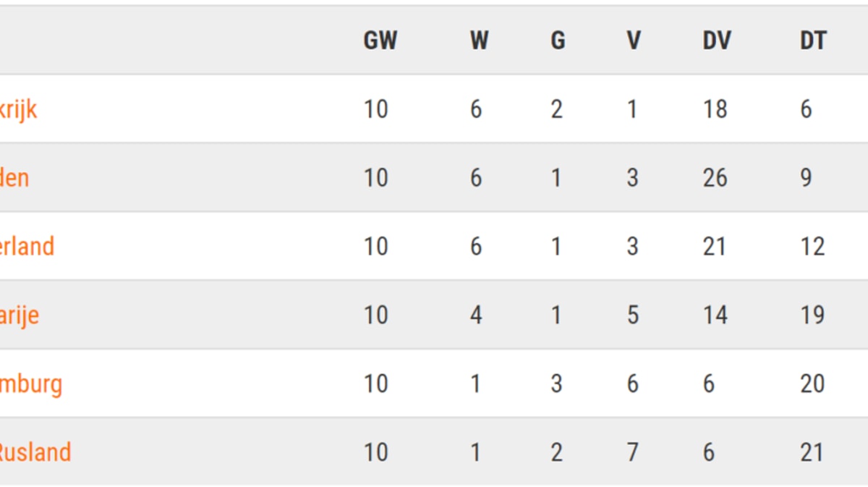Click the DT column header
The height and width of the screenshot is (487, 868).
pyautogui.click(x=812, y=41)
